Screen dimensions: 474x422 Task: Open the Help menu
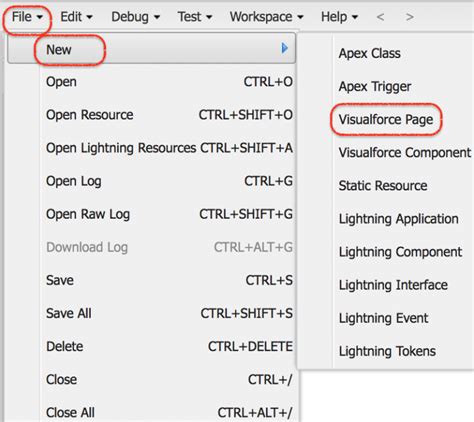click(339, 17)
